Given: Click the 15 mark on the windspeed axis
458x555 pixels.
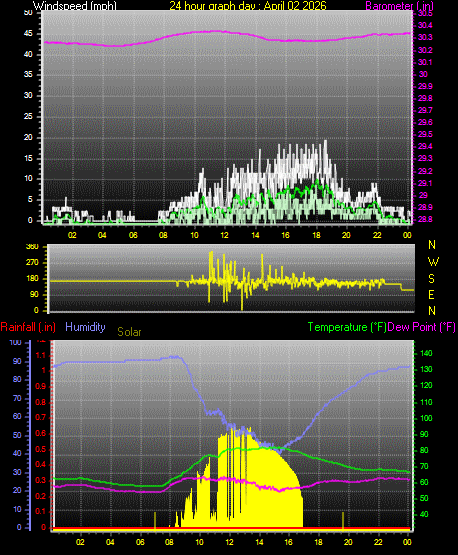Looking at the screenshot, I should [28, 158].
